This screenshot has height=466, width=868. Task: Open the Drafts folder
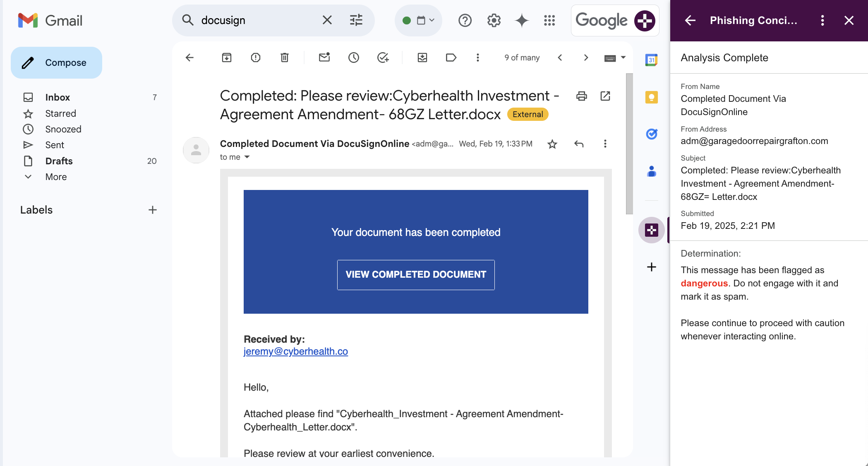point(59,161)
